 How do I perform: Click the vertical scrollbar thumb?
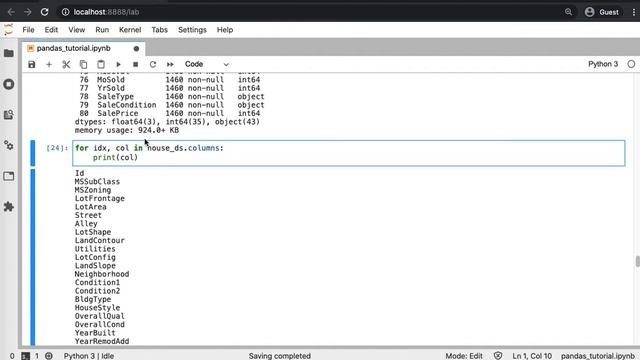coord(638,261)
